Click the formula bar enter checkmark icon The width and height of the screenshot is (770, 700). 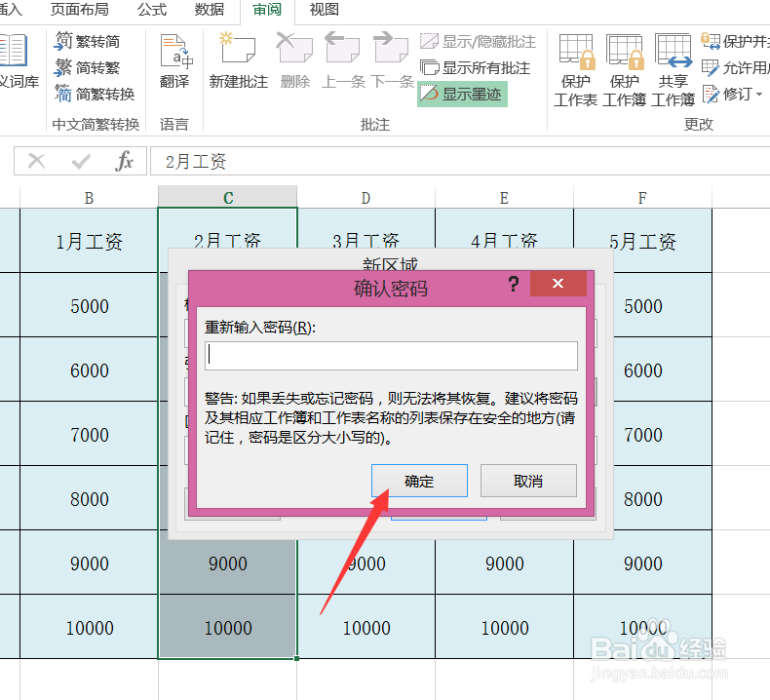click(x=81, y=161)
